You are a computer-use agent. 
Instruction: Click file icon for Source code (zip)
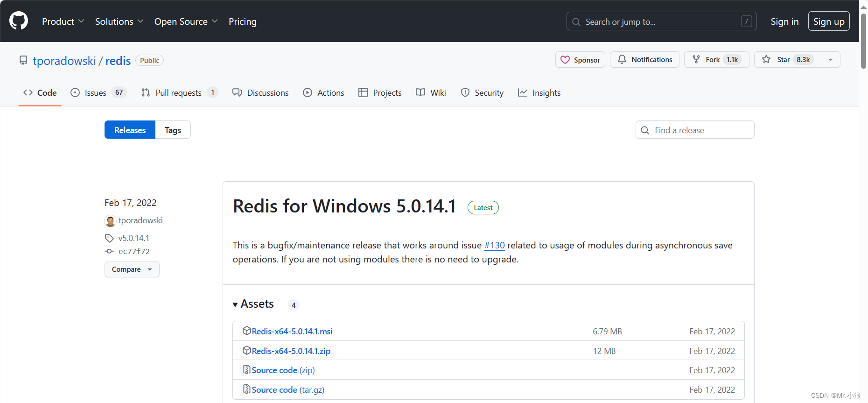tap(247, 369)
